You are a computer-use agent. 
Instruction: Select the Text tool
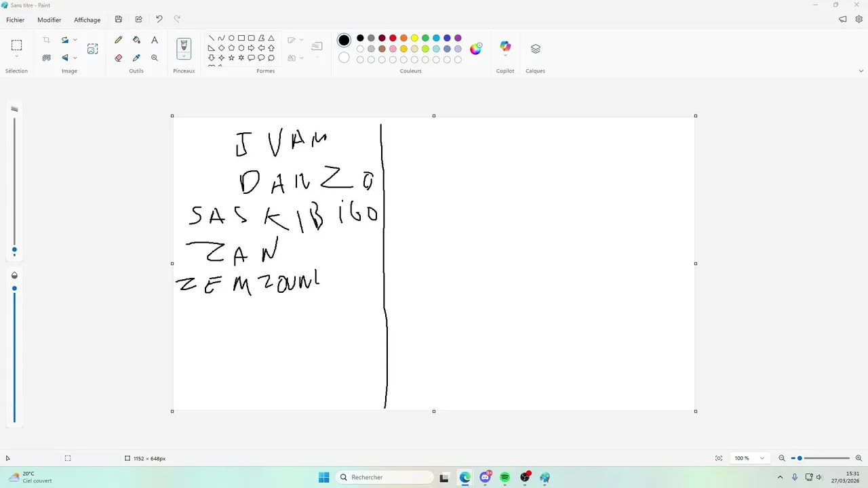(155, 40)
